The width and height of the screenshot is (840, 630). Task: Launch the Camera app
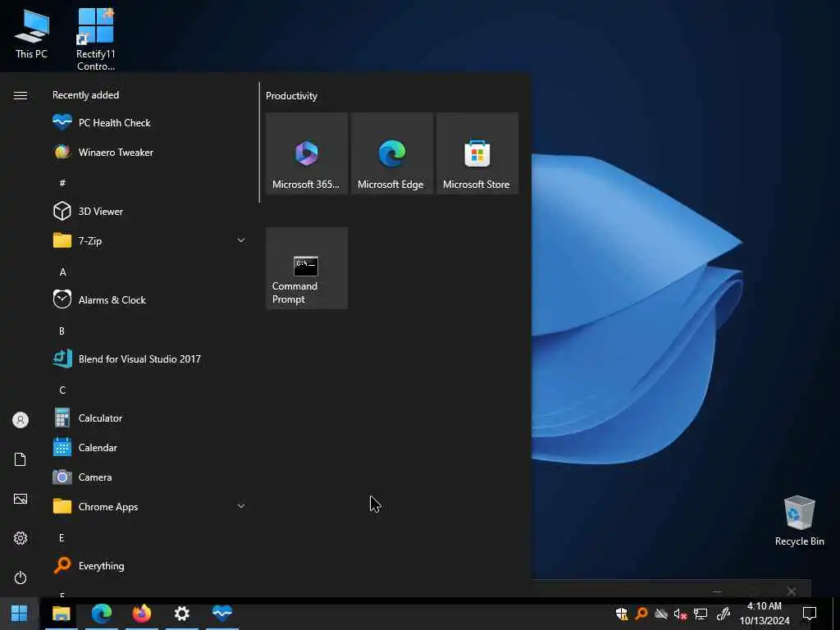pyautogui.click(x=148, y=477)
